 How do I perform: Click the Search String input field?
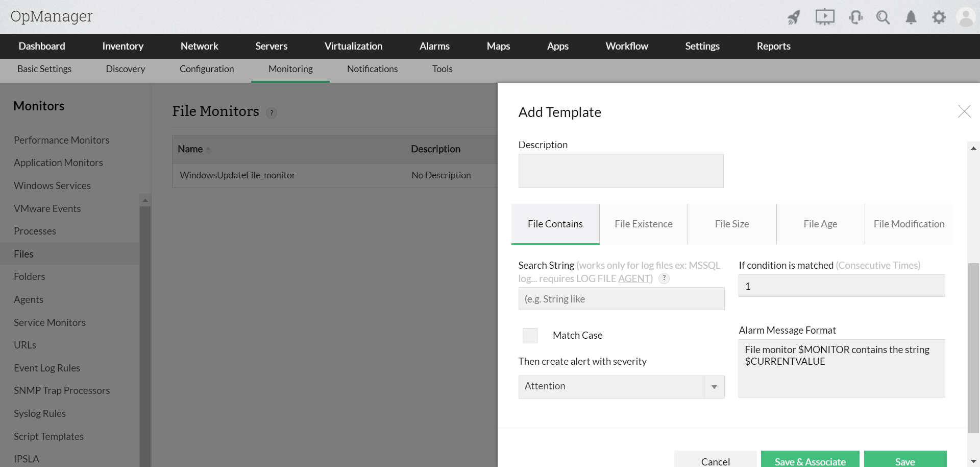click(621, 298)
